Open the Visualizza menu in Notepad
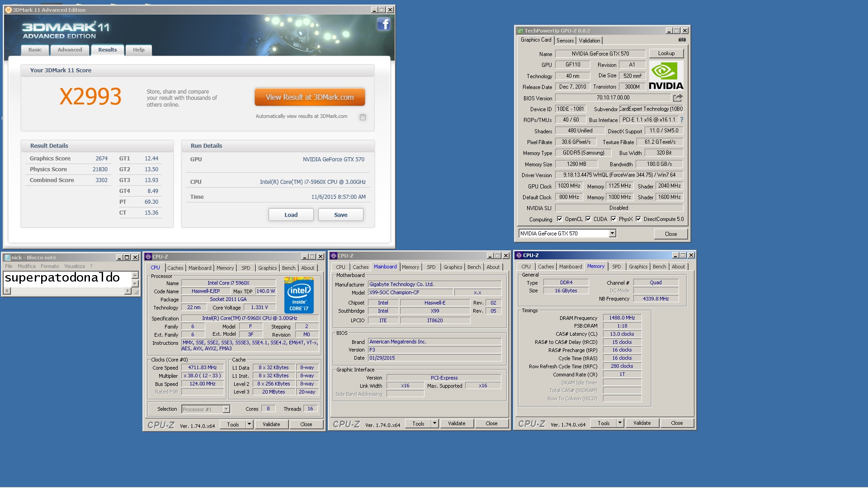The image size is (868, 488). coord(74,267)
